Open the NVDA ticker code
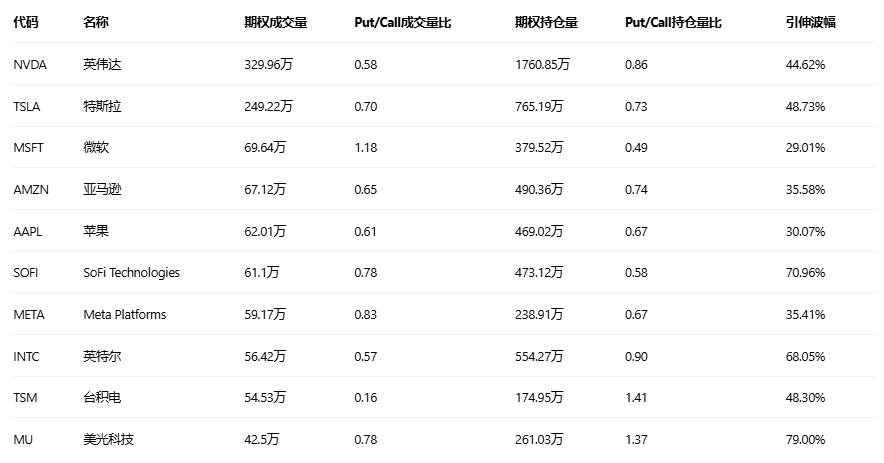Viewport: 884px width, 463px height. point(30,64)
